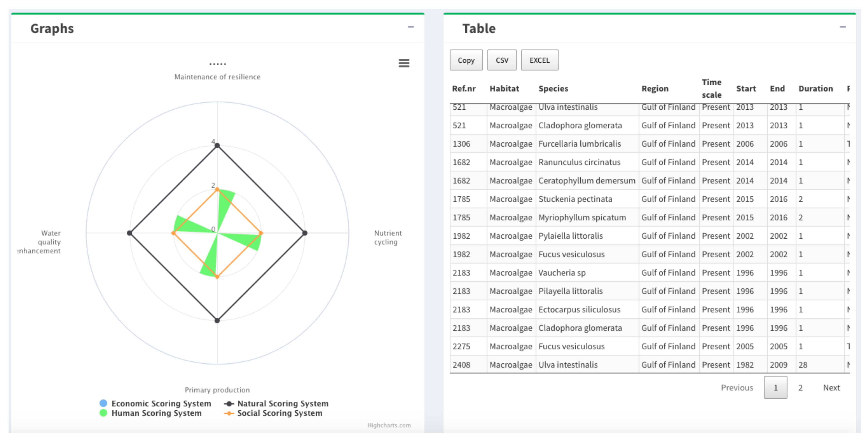This screenshot has height=444, width=868.
Task: Copy the table data
Action: pyautogui.click(x=466, y=60)
